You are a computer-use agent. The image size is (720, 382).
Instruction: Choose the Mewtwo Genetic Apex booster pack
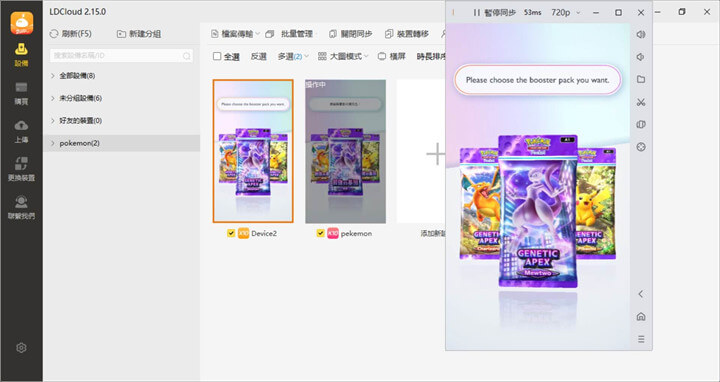(538, 211)
